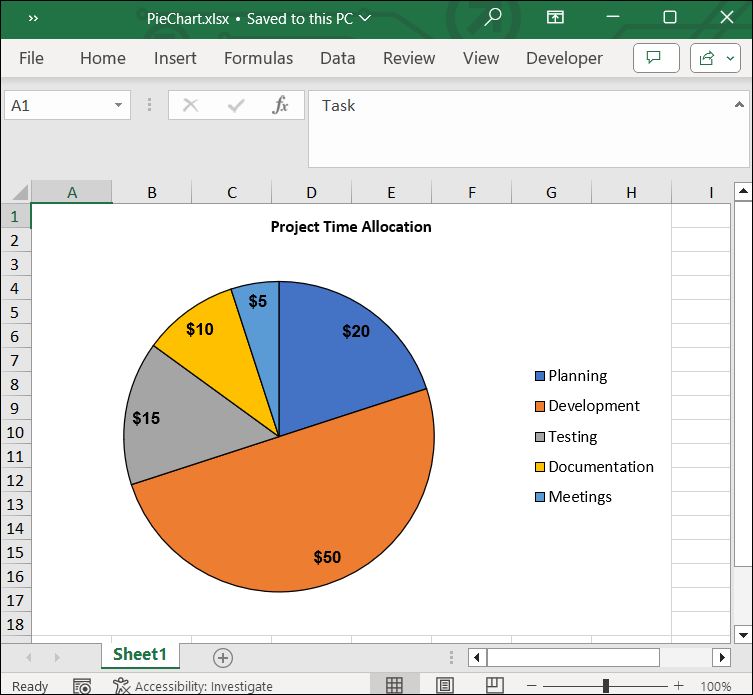Open the Formulas tab

[258, 58]
